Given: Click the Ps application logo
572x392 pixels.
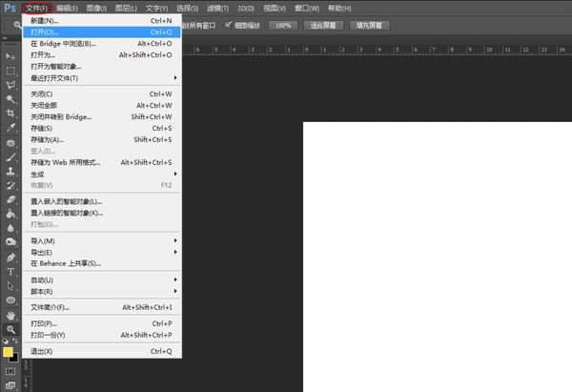Looking at the screenshot, I should pyautogui.click(x=10, y=8).
